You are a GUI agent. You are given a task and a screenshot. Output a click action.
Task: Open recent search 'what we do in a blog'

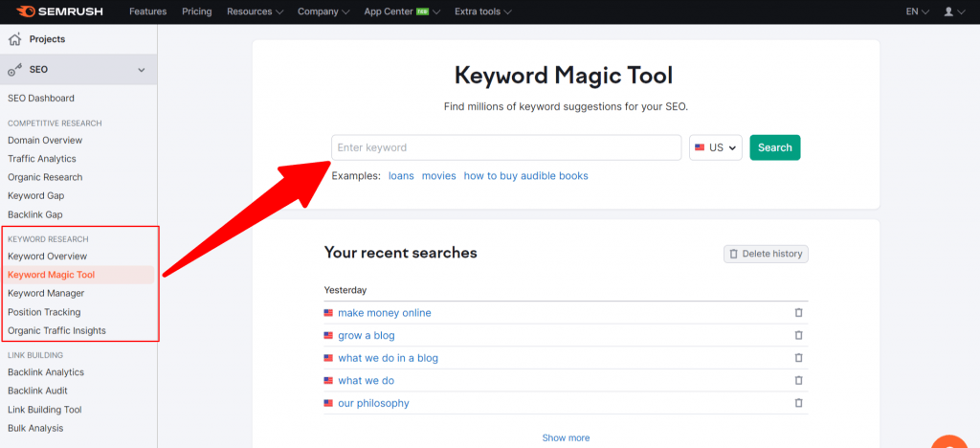click(389, 358)
